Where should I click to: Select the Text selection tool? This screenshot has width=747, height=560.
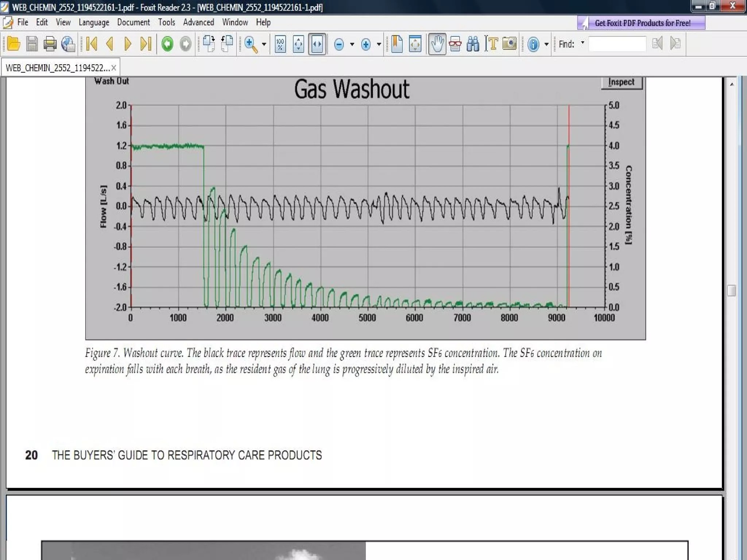(491, 44)
